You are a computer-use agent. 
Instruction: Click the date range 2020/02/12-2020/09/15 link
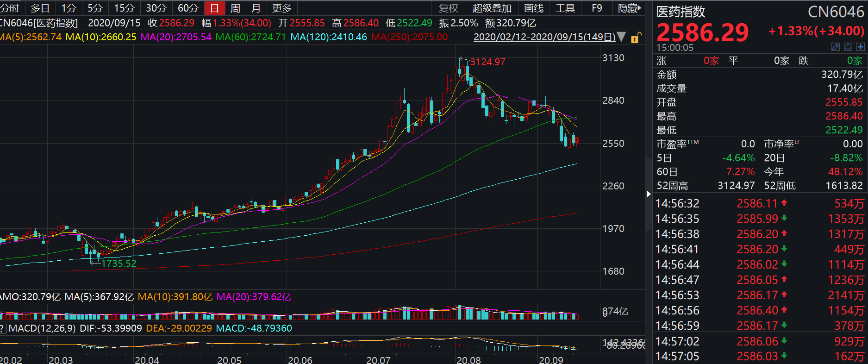pyautogui.click(x=544, y=37)
